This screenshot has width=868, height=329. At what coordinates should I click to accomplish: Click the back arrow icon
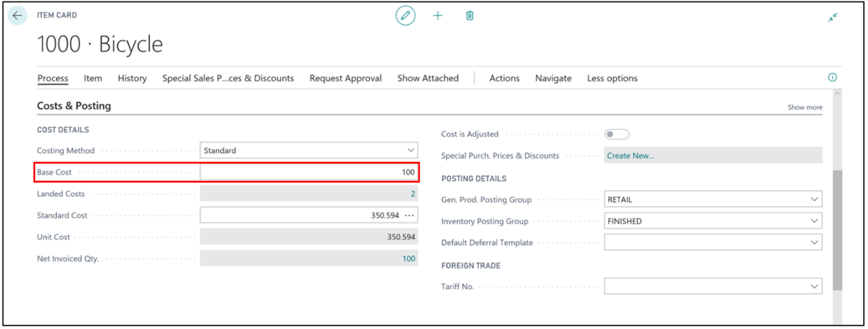tap(17, 16)
